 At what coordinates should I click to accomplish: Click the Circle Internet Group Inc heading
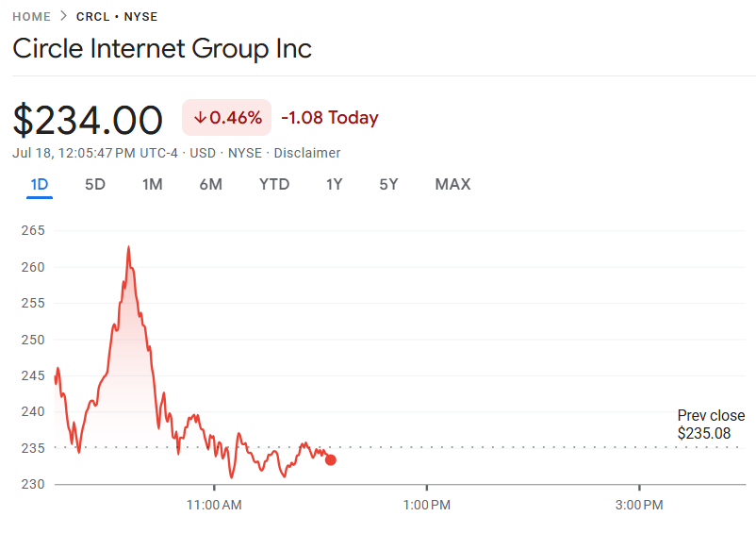pos(162,49)
